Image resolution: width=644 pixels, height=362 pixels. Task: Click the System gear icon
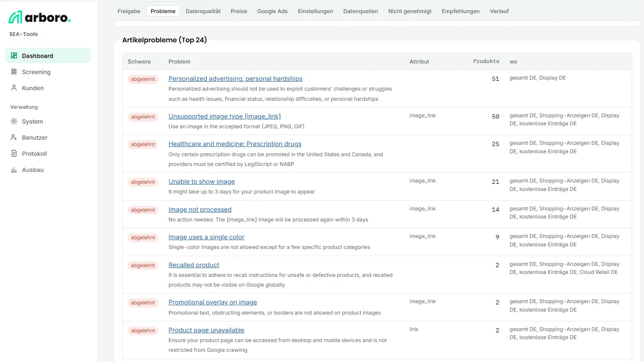point(14,121)
